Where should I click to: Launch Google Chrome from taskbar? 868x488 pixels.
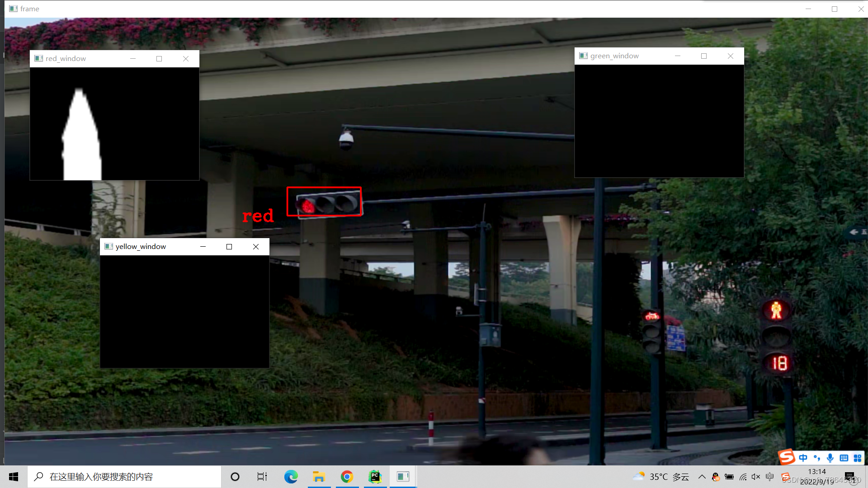347,477
